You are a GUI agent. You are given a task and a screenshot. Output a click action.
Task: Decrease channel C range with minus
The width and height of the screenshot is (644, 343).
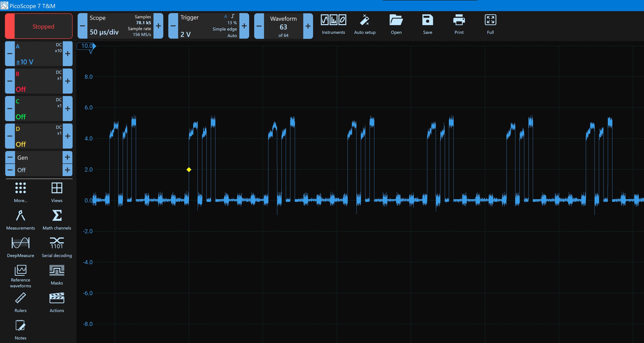[10, 109]
